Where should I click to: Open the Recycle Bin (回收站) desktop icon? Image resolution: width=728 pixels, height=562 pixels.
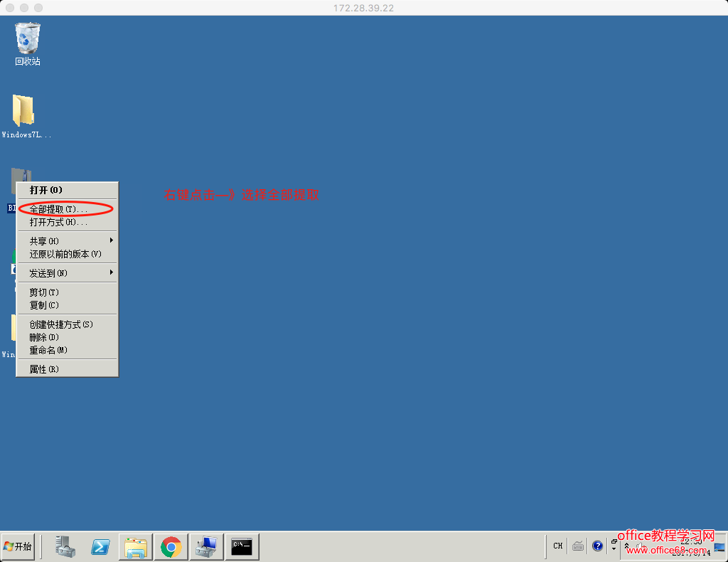(28, 44)
